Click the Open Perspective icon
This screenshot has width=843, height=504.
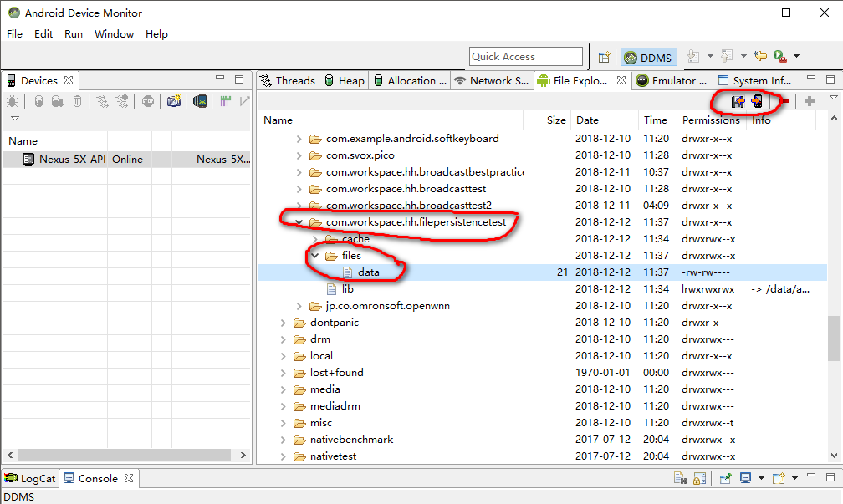point(604,57)
